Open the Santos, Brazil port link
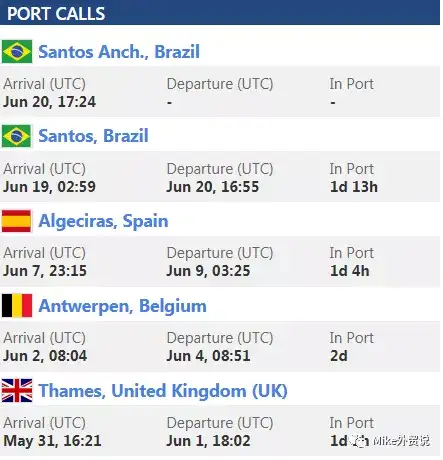443x460 pixels. (x=93, y=136)
